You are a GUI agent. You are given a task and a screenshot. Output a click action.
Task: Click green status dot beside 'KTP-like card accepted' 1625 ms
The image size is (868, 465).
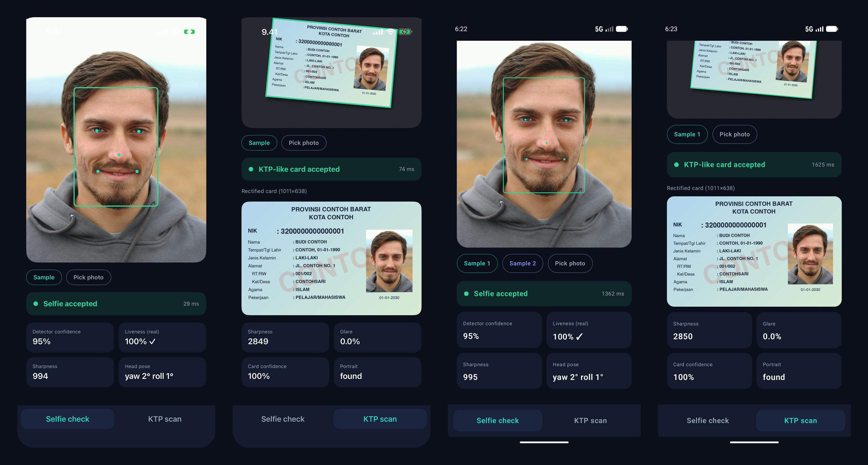pos(676,164)
